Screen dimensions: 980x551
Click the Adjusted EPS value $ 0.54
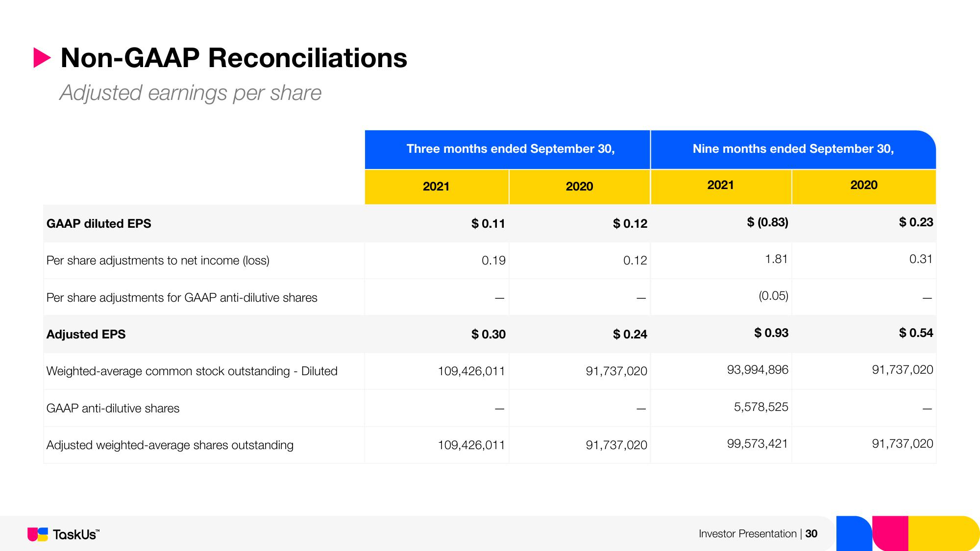pos(916,333)
